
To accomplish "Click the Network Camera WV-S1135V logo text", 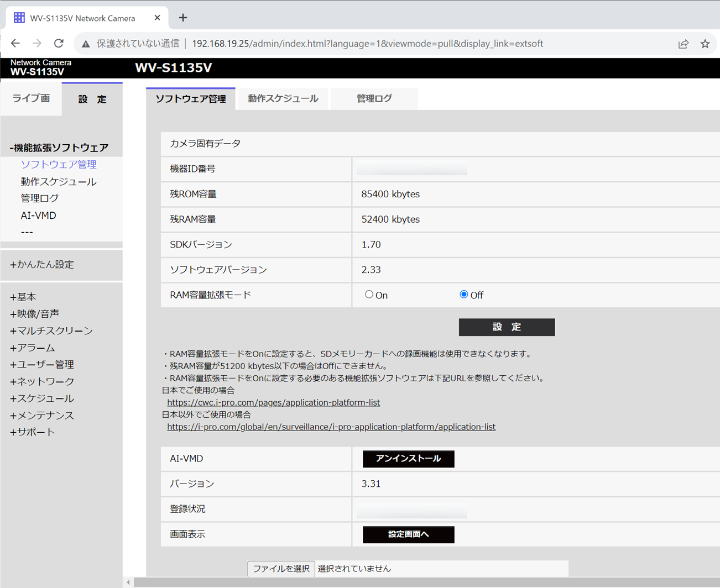I will coord(41,67).
